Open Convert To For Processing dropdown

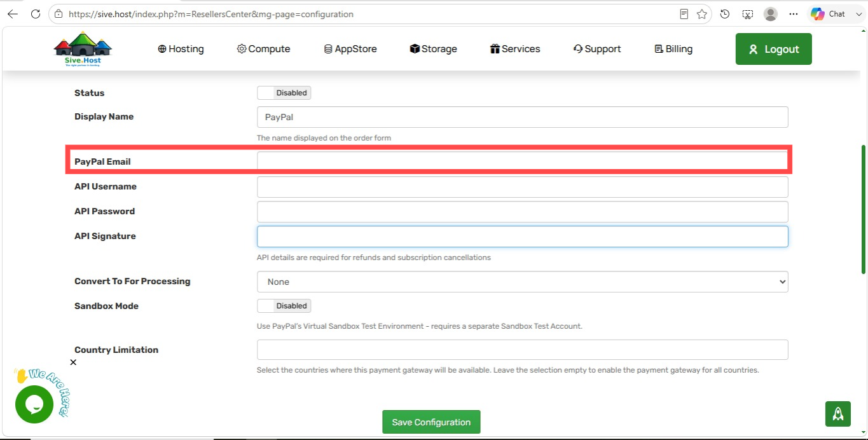(522, 282)
